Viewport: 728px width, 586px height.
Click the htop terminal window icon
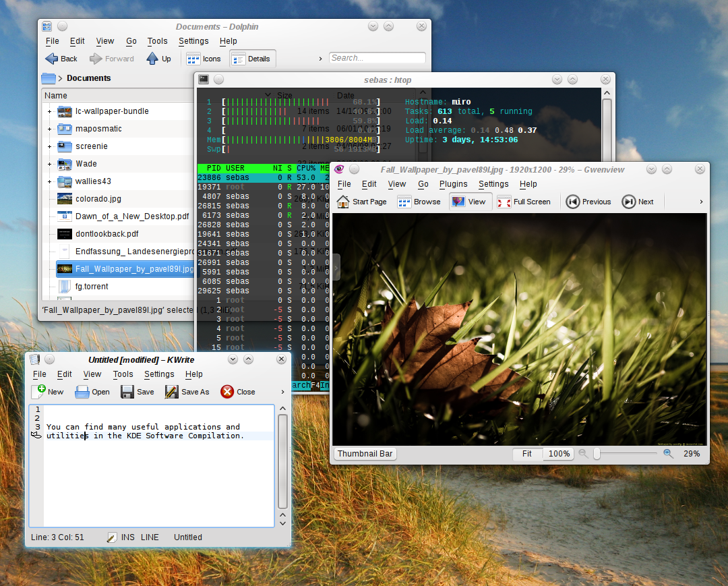click(x=204, y=80)
